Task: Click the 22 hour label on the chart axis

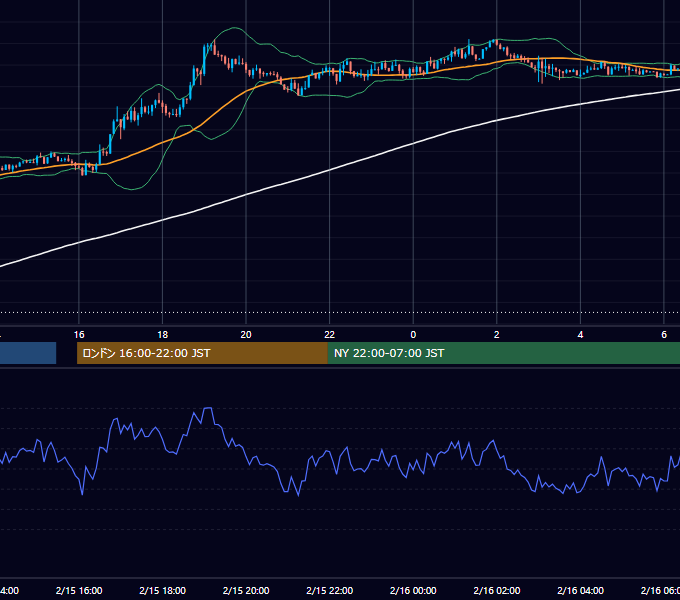Action: pos(330,335)
